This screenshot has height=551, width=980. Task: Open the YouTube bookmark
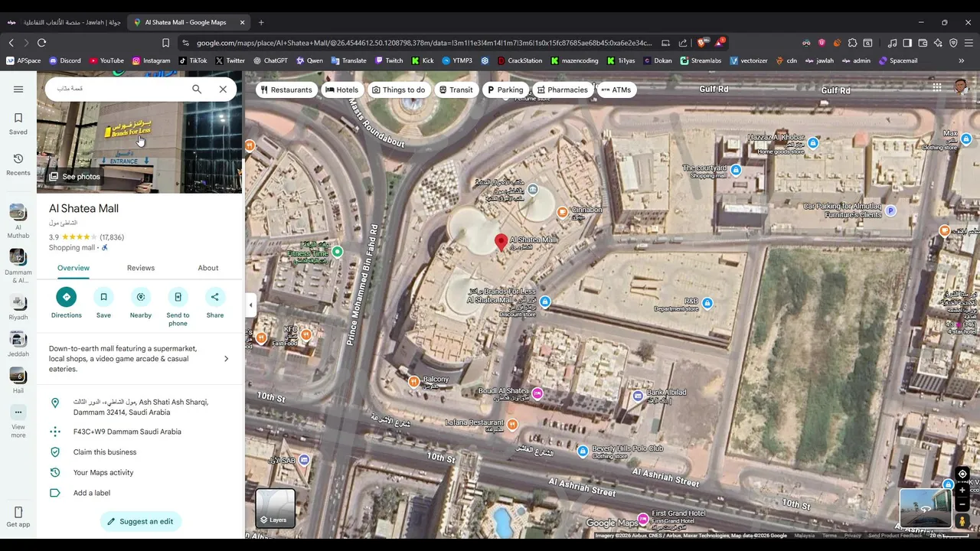pos(106,60)
